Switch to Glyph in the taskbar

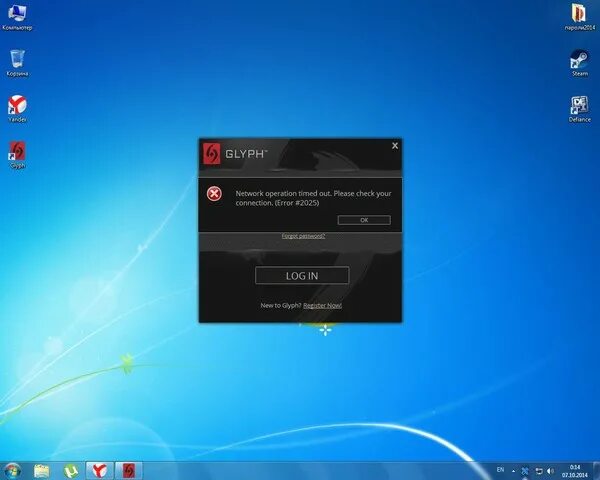[129, 471]
